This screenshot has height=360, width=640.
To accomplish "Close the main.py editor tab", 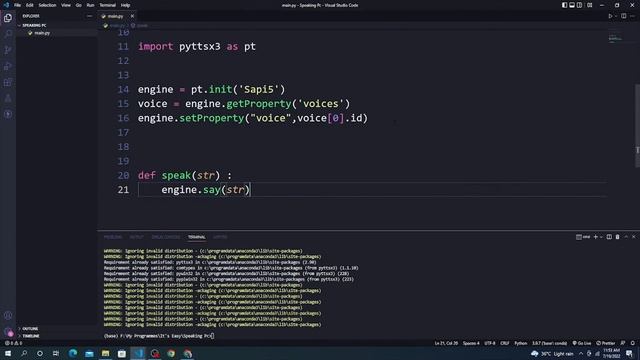I will click(132, 16).
